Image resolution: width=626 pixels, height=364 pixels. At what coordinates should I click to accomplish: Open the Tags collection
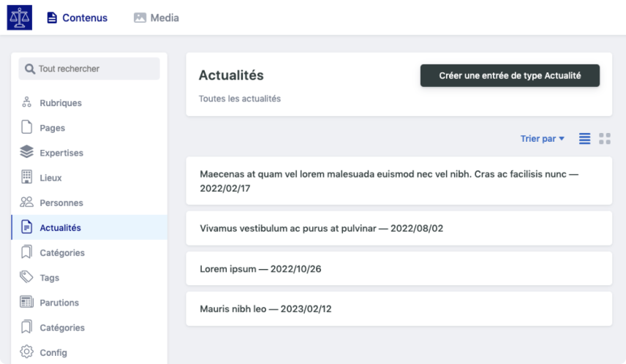point(89,278)
